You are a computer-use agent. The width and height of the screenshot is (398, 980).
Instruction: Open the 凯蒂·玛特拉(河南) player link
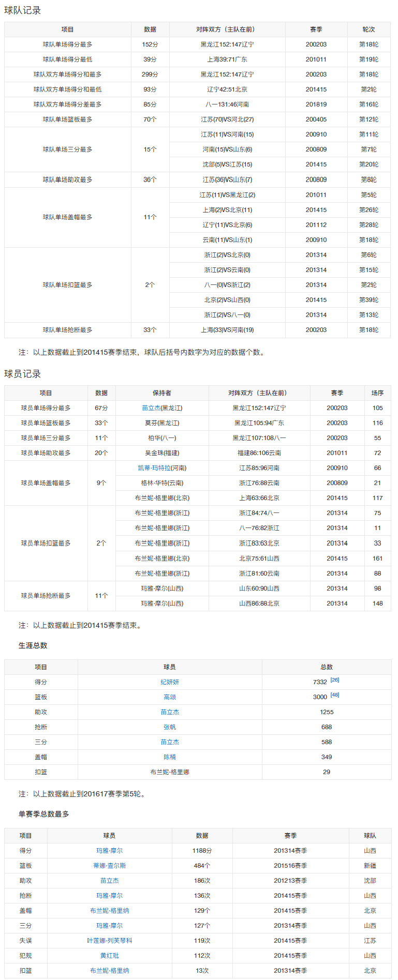click(x=162, y=468)
